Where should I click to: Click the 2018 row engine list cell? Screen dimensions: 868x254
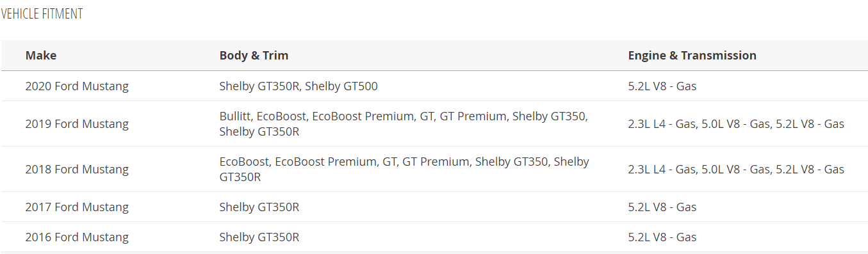tap(736, 169)
